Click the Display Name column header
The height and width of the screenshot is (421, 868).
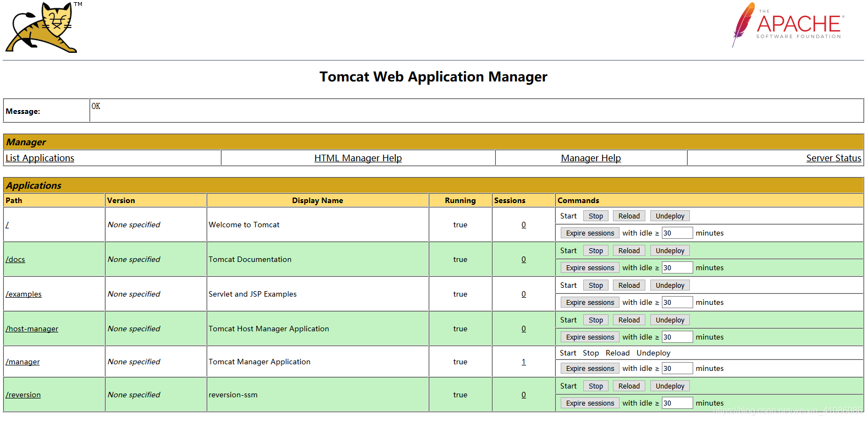317,200
